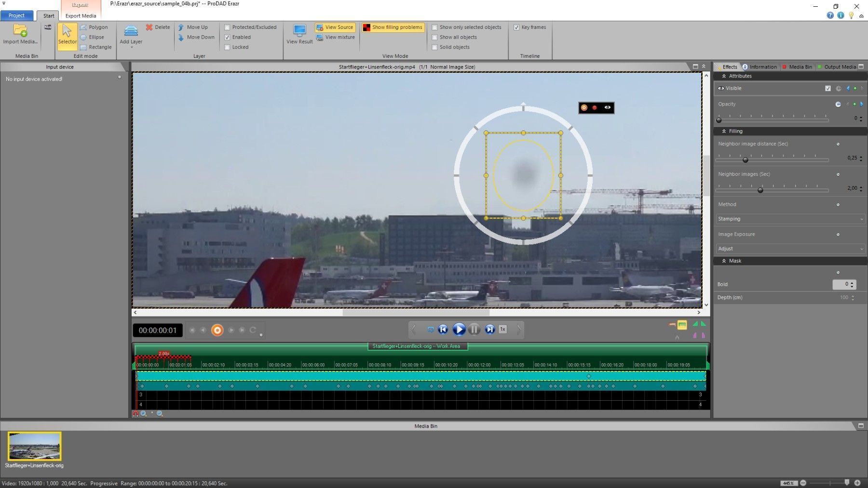Open the View Result monitor
This screenshot has height=488, width=868.
pos(299,31)
